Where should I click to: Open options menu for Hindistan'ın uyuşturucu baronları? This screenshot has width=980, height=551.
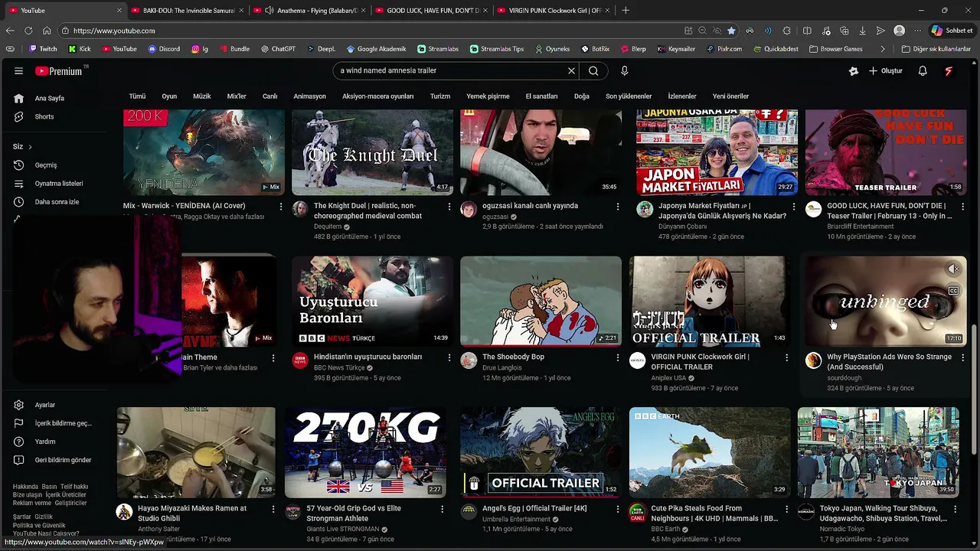point(449,357)
